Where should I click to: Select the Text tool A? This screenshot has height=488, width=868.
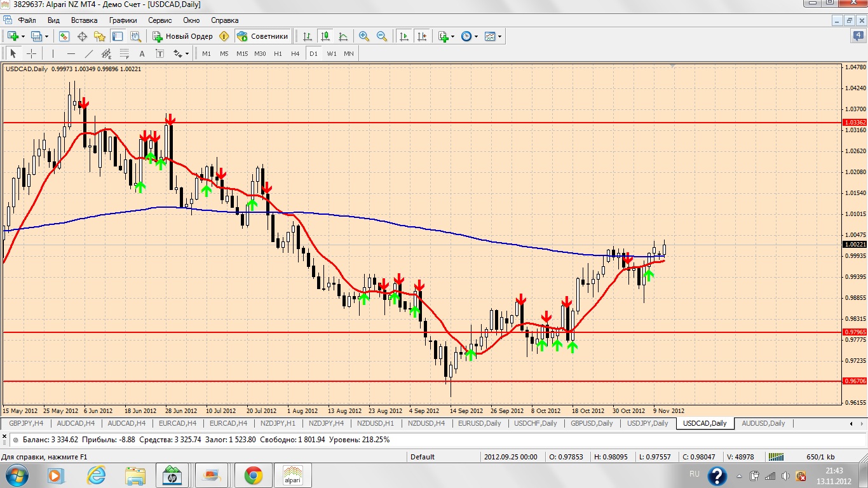coord(142,54)
